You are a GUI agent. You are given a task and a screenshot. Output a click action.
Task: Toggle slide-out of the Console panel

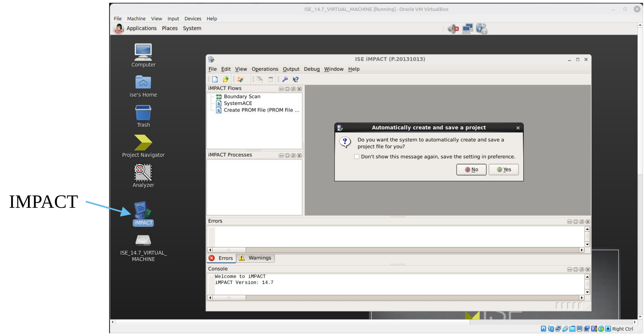coord(570,269)
